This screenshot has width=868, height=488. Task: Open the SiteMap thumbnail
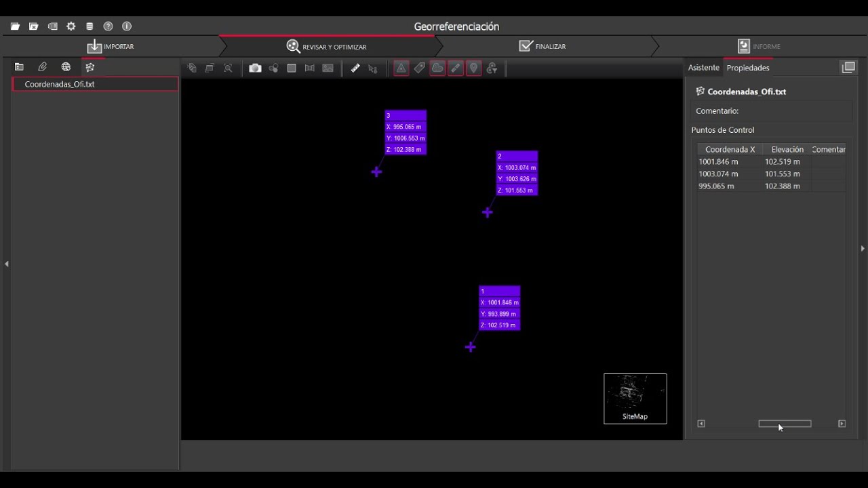(635, 399)
